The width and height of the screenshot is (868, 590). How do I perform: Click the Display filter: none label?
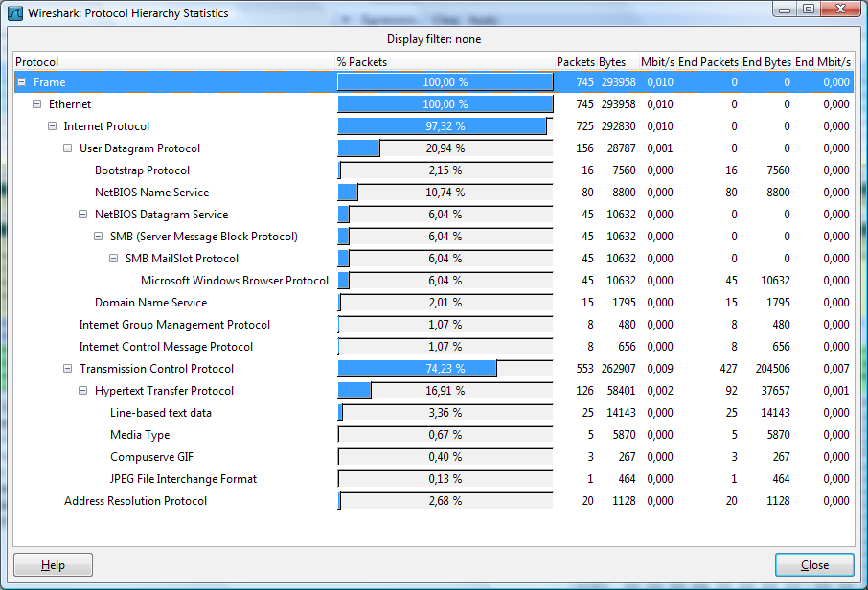click(433, 39)
